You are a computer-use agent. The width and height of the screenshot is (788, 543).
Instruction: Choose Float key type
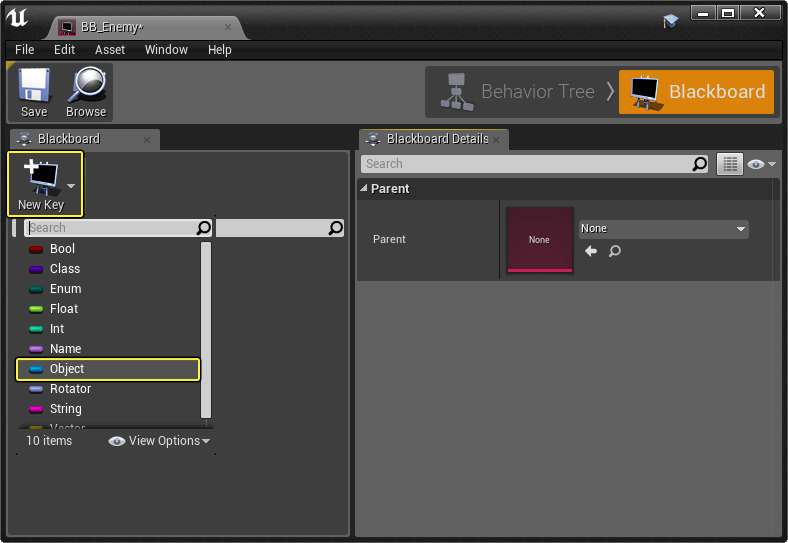coord(108,309)
